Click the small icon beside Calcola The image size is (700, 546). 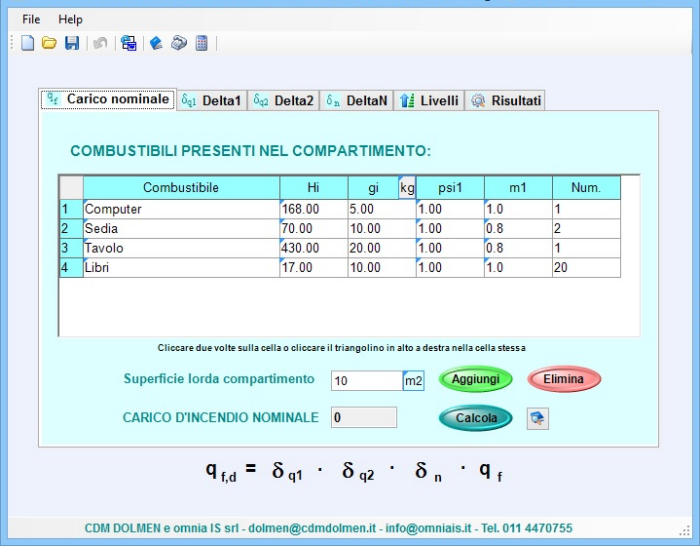pos(538,419)
